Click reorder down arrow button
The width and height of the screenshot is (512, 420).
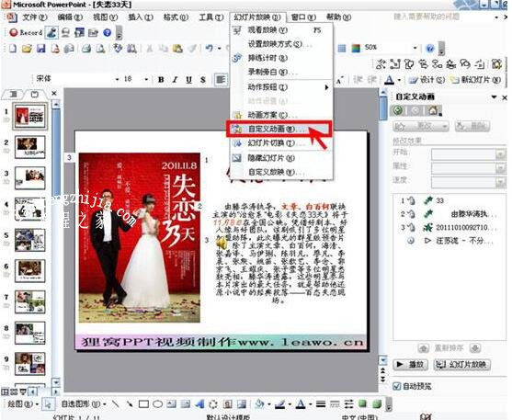click(x=475, y=348)
